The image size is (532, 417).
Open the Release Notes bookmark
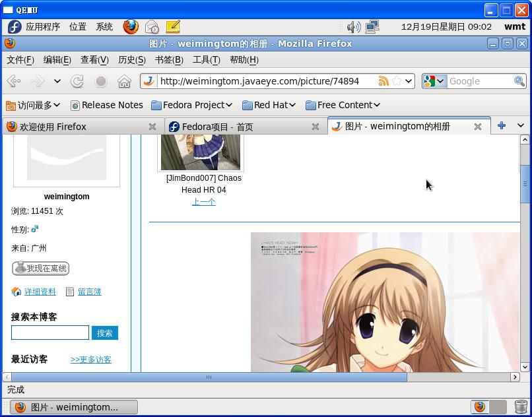tap(106, 105)
